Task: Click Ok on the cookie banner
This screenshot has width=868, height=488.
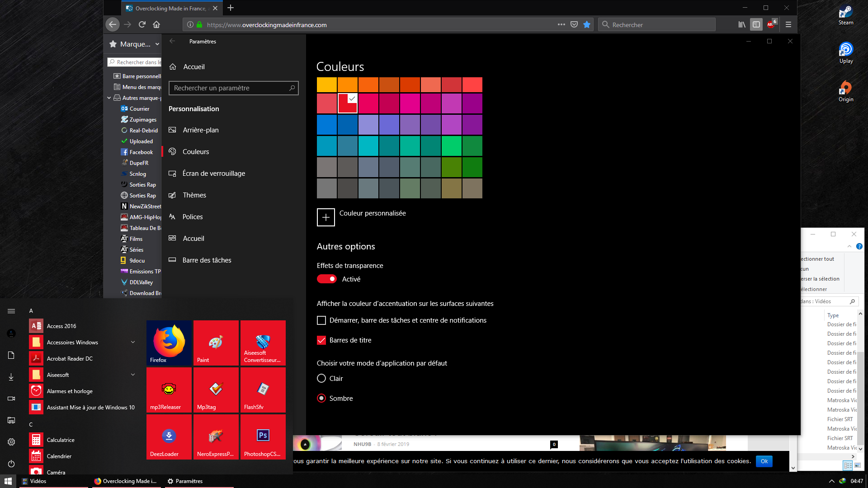Action: pyautogui.click(x=764, y=461)
